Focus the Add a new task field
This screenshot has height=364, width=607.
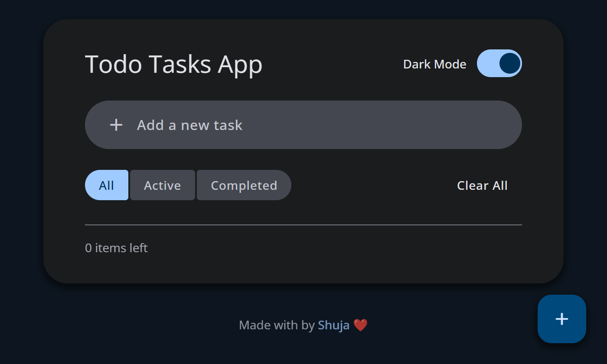(303, 125)
